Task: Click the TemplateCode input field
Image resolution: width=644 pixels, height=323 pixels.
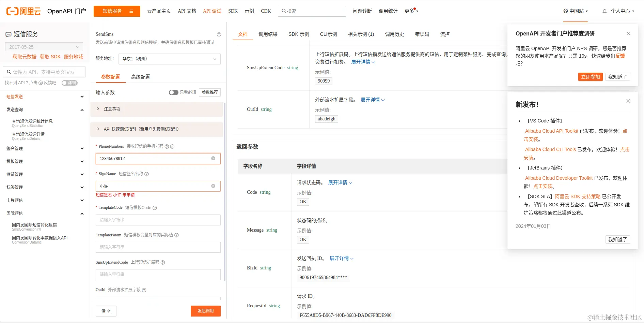Action: (x=158, y=220)
